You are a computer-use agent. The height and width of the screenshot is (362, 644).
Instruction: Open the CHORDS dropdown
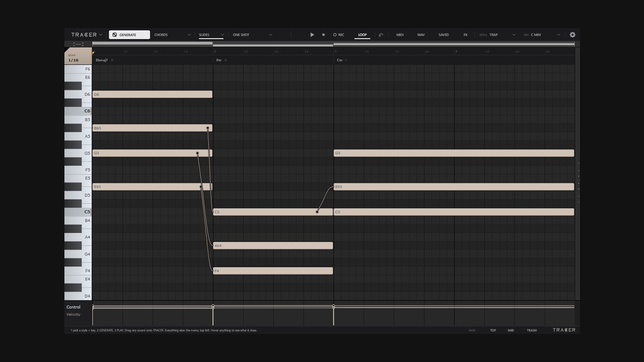(x=172, y=35)
